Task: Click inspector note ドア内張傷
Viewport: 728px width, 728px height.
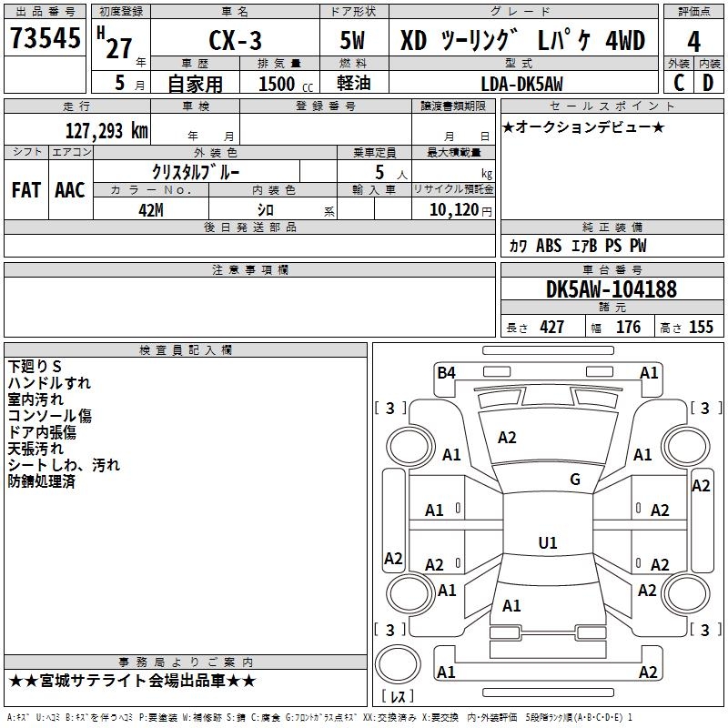Action: point(42,432)
